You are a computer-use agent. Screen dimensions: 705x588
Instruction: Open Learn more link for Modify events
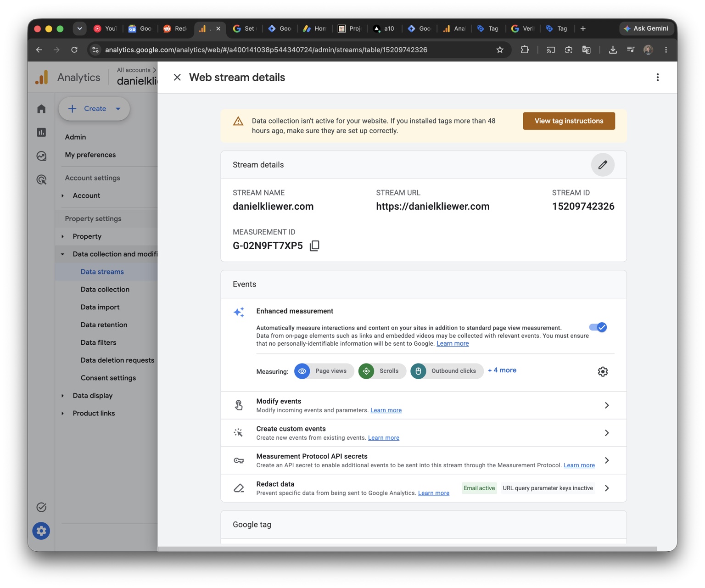[x=386, y=410]
